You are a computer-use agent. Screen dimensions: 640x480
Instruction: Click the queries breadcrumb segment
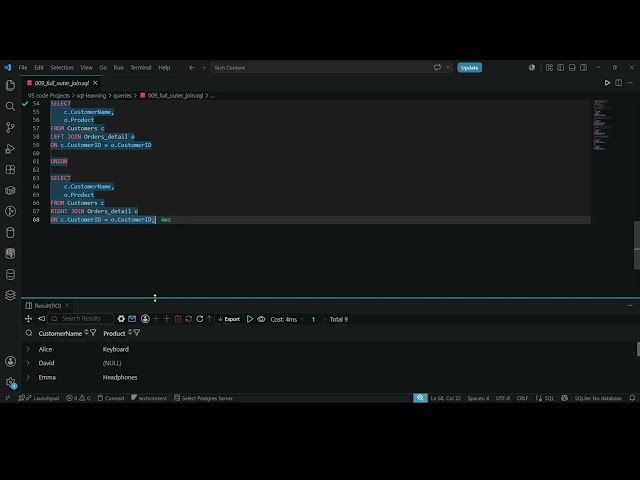122,96
